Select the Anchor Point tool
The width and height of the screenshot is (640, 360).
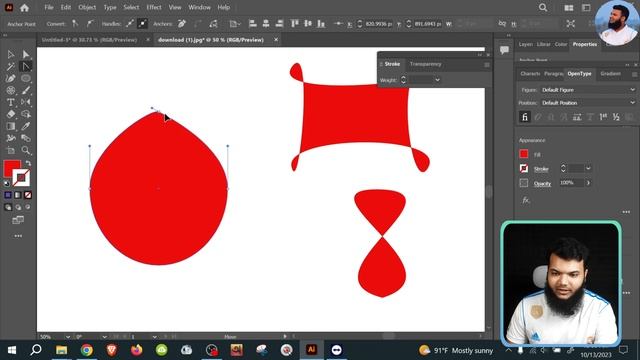(26, 66)
